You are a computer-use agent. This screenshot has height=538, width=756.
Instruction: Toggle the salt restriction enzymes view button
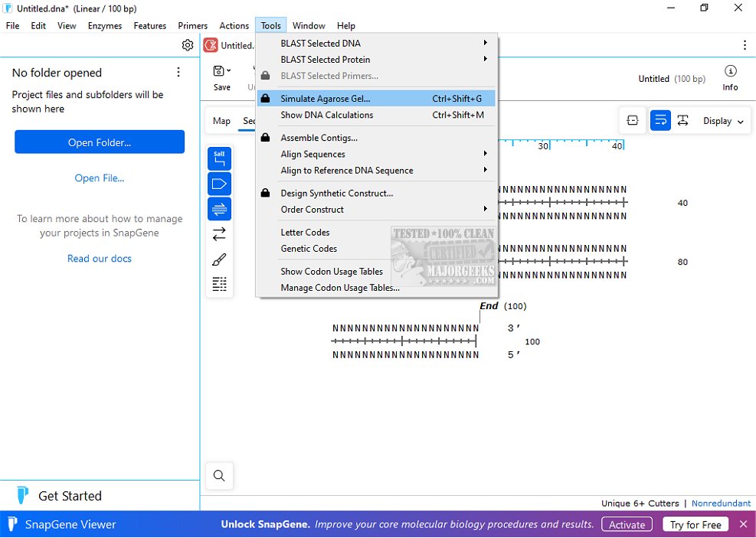[219, 158]
